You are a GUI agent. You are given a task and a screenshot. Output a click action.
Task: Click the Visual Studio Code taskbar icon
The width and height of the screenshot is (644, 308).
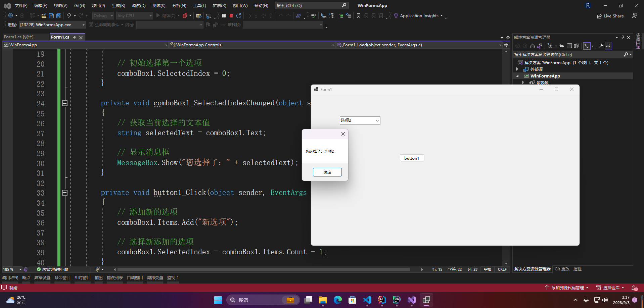point(367,300)
